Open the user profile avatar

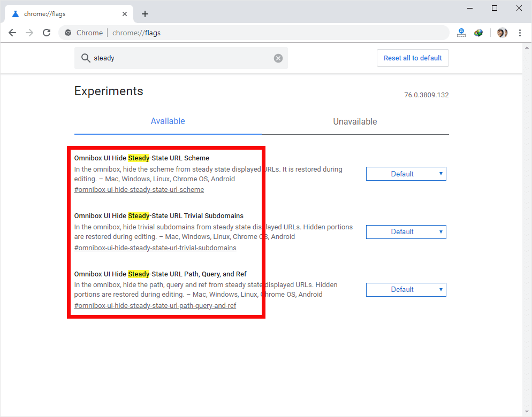pos(502,33)
